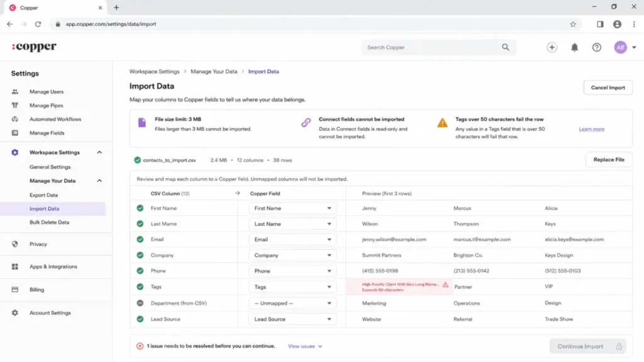Toggle the Department unmapped row indicator

pyautogui.click(x=140, y=303)
